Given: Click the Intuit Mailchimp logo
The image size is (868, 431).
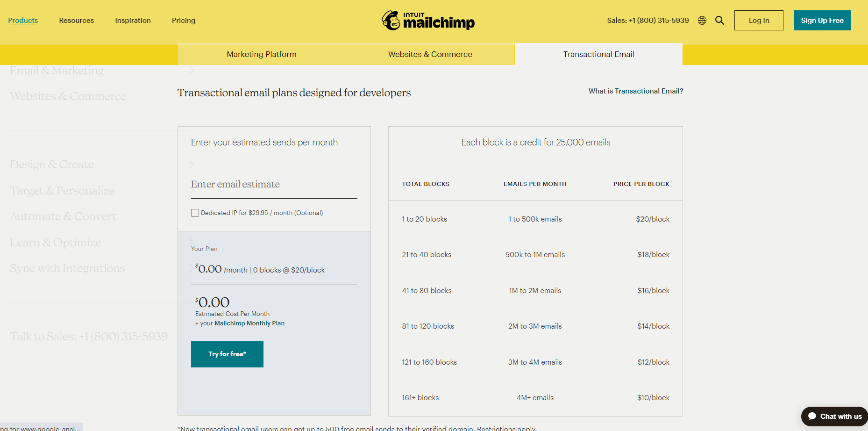Looking at the screenshot, I should [428, 20].
